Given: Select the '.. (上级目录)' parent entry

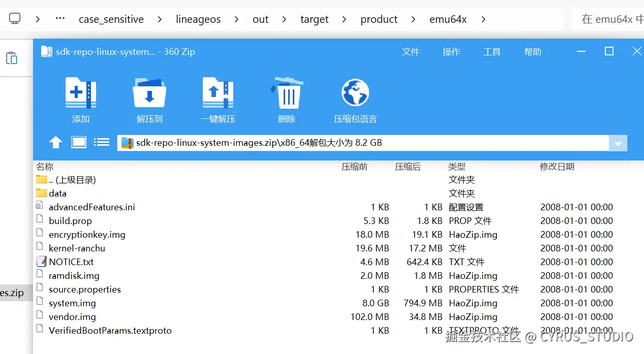Looking at the screenshot, I should coord(72,179).
